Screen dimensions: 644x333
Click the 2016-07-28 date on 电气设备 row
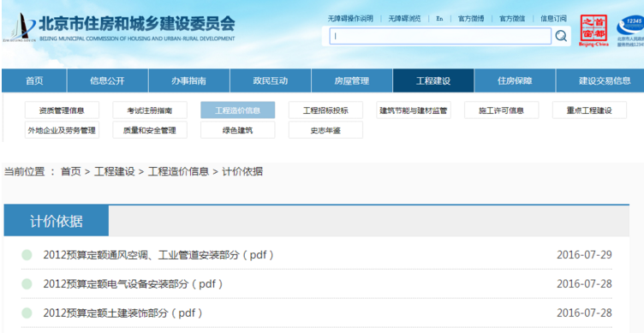coord(584,283)
